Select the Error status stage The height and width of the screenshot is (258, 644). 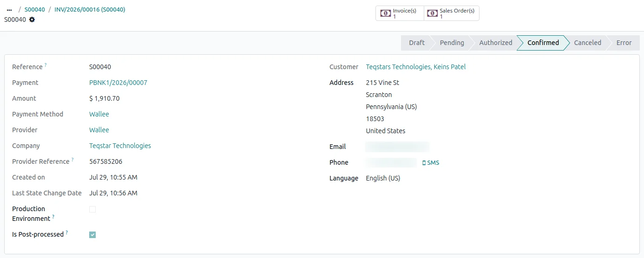coord(624,43)
